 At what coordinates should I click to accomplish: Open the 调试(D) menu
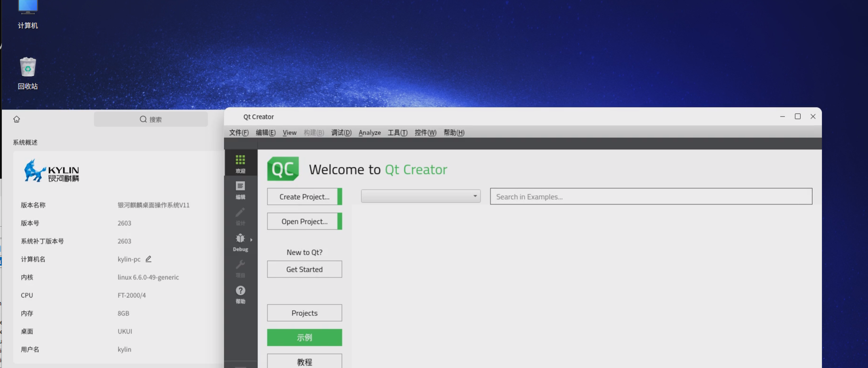342,132
